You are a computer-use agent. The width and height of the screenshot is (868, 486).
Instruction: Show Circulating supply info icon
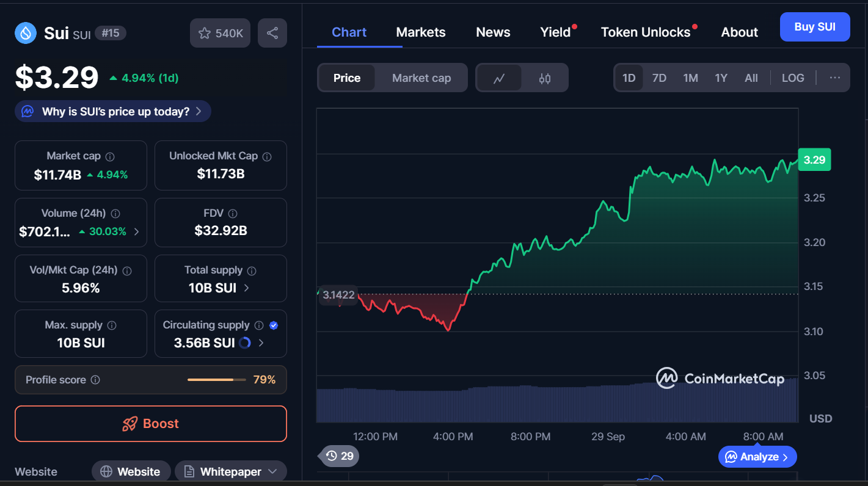pos(259,325)
